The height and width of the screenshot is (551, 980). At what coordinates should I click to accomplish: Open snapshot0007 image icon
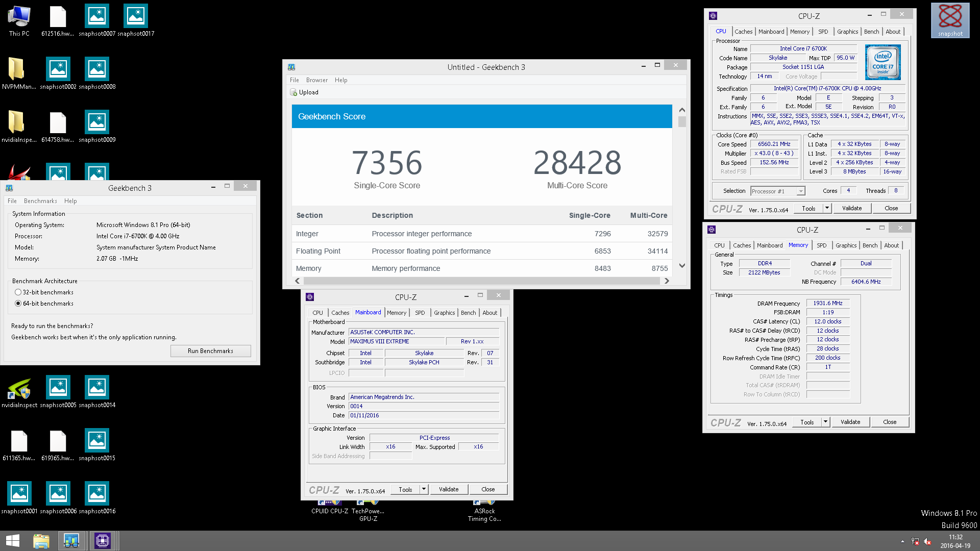click(x=97, y=21)
